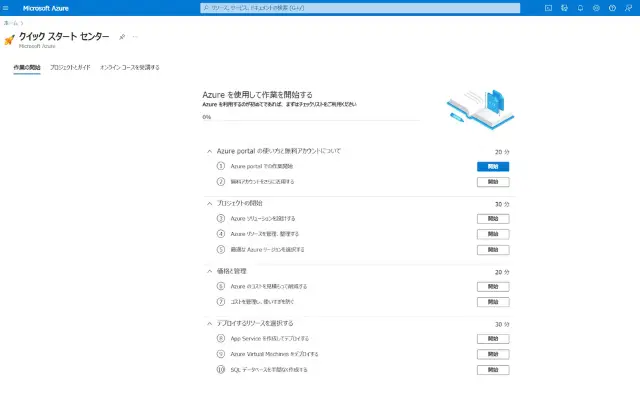The height and width of the screenshot is (400, 640).
Task: Switch to プロジェクトとガイド tab
Action: pos(70,67)
